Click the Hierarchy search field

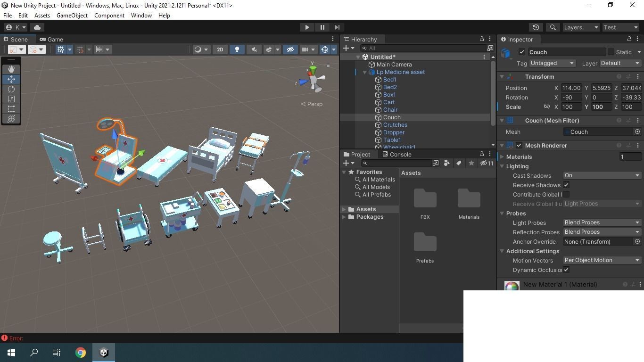pyautogui.click(x=423, y=48)
